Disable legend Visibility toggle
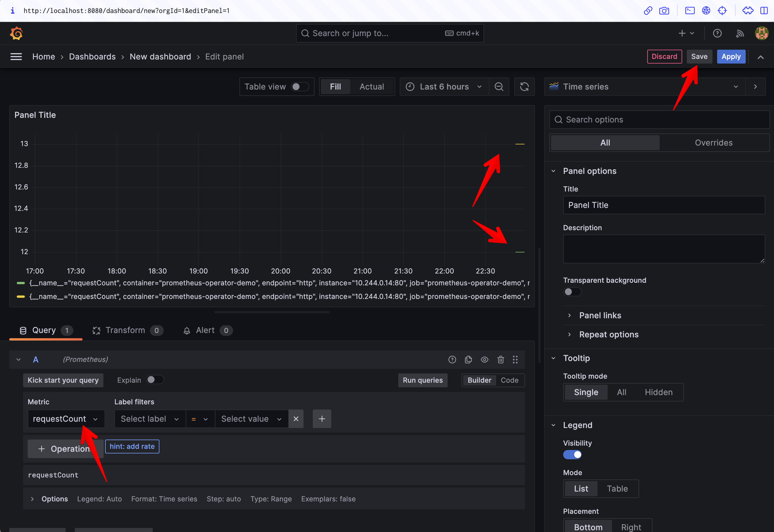 click(572, 454)
